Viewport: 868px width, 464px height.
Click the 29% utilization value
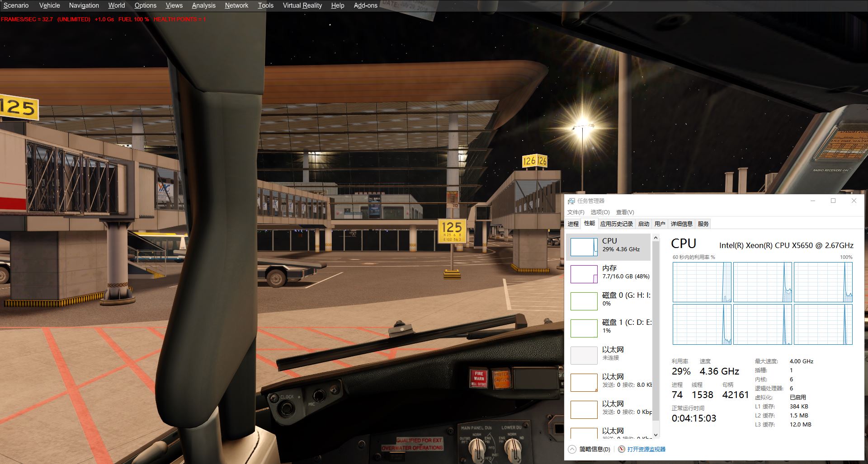coord(681,371)
